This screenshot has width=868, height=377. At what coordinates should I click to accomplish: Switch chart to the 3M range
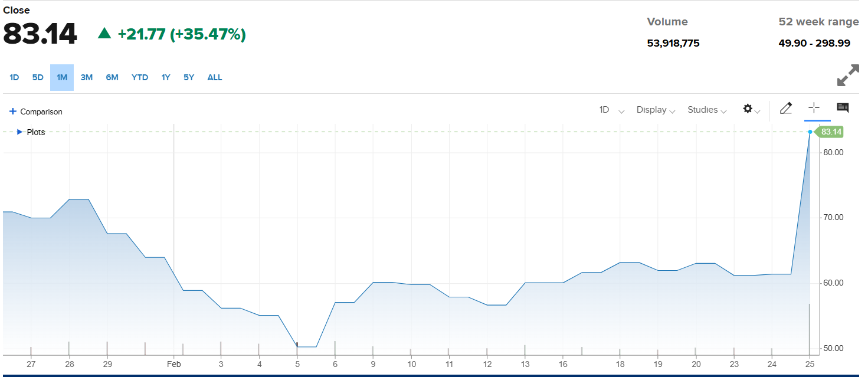[87, 77]
